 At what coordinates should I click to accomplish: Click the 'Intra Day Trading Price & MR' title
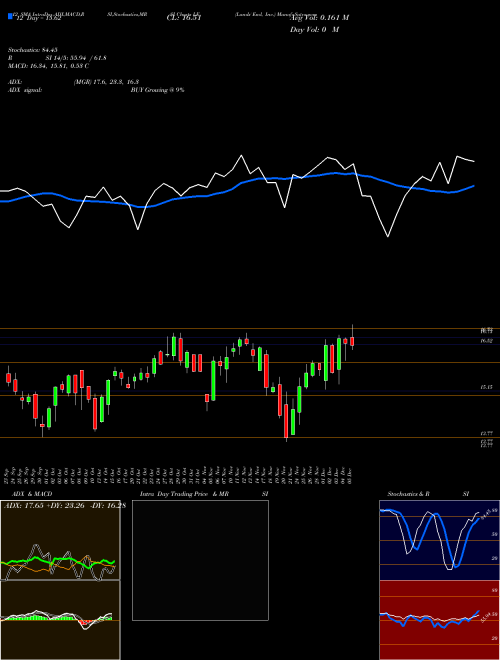click(x=184, y=494)
